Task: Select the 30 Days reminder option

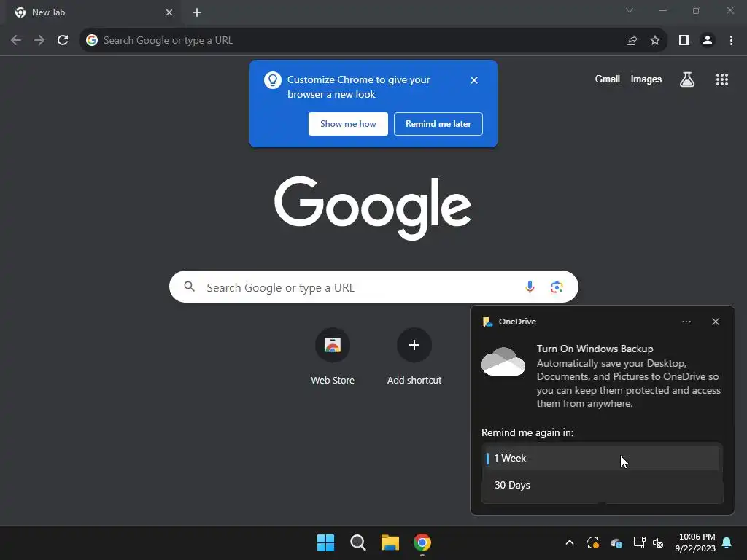Action: [x=602, y=485]
